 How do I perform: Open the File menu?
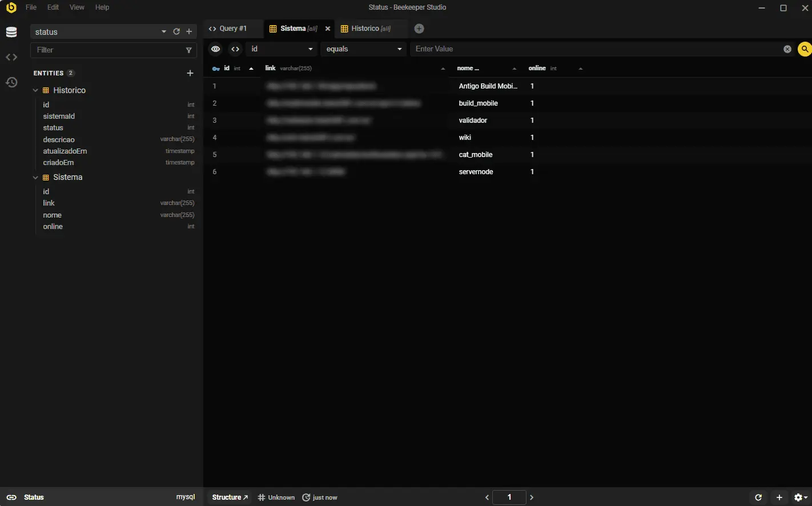tap(31, 7)
